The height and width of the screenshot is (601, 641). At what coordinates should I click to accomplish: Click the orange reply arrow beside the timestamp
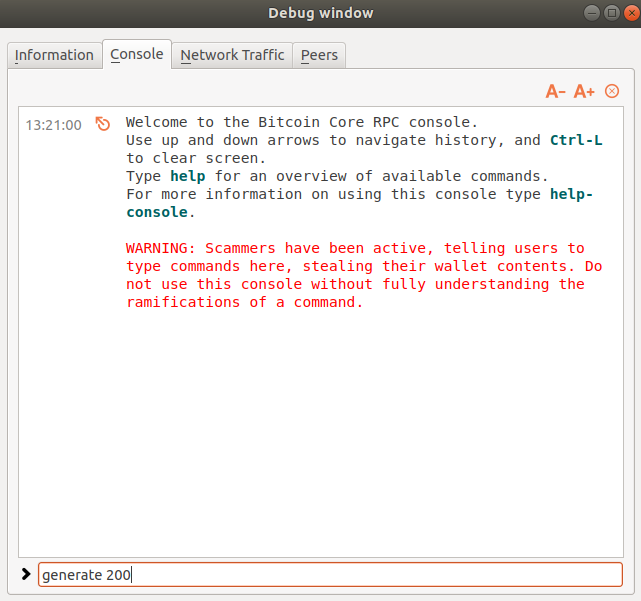[x=102, y=124]
